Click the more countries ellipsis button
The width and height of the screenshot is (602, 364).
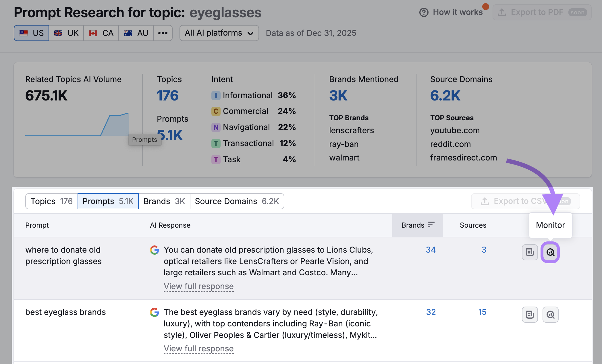[x=163, y=33]
